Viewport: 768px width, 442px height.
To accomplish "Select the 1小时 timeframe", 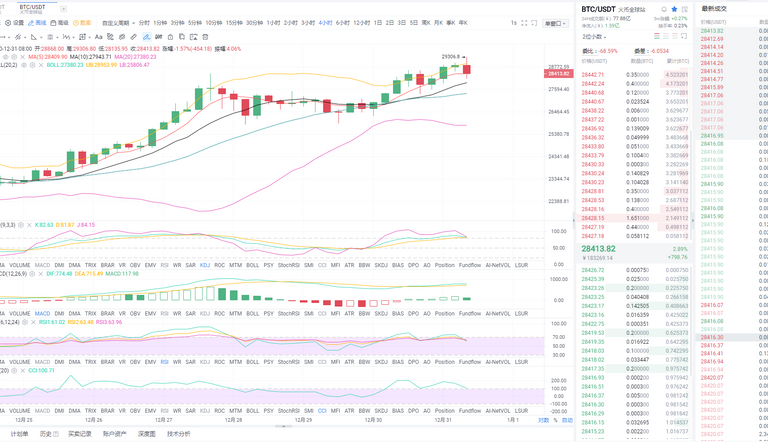I will pyautogui.click(x=273, y=23).
